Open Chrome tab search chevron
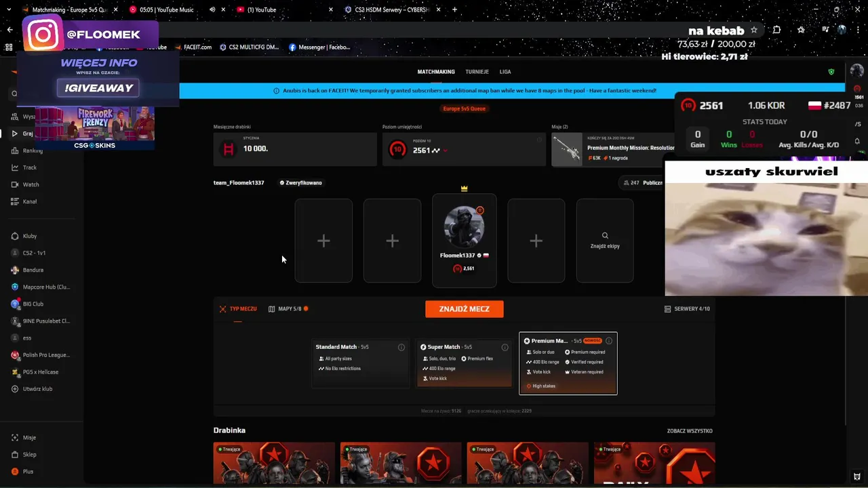Image resolution: width=868 pixels, height=488 pixels. (9, 9)
